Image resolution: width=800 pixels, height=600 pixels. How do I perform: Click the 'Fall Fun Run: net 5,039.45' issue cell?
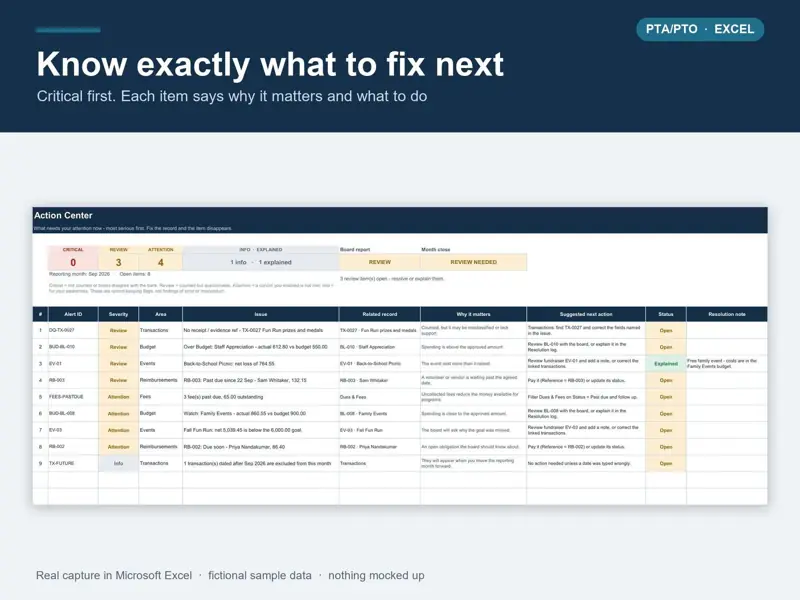point(261,430)
